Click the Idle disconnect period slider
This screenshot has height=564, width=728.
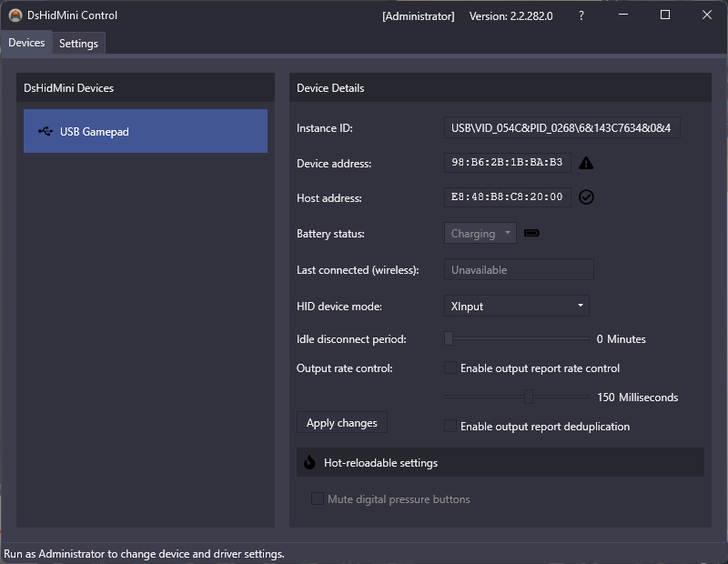click(517, 339)
